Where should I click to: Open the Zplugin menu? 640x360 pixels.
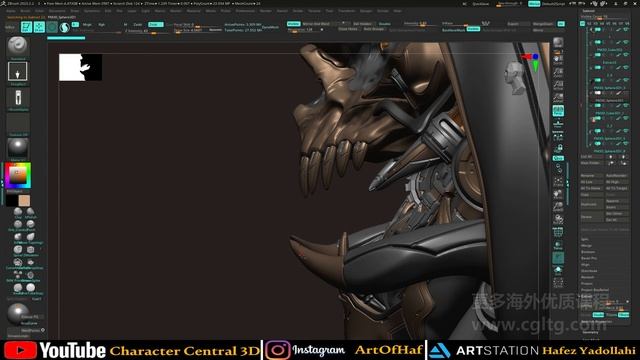tap(366, 11)
